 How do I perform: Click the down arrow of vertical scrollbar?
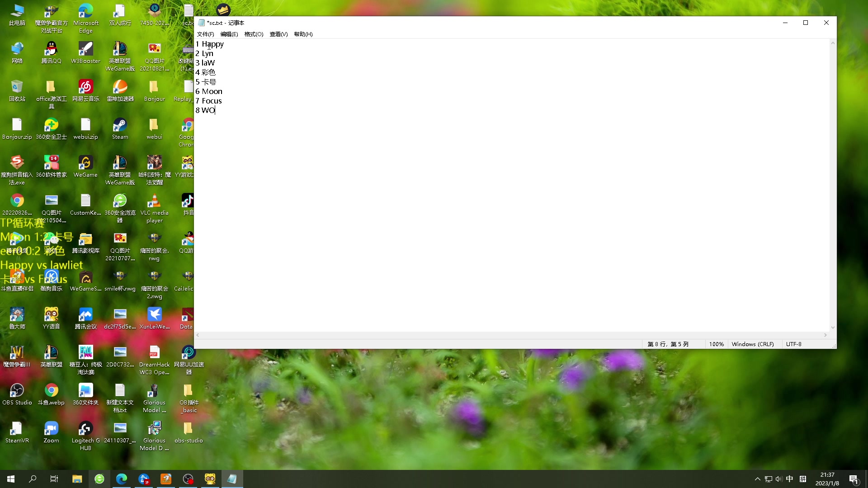tap(833, 328)
